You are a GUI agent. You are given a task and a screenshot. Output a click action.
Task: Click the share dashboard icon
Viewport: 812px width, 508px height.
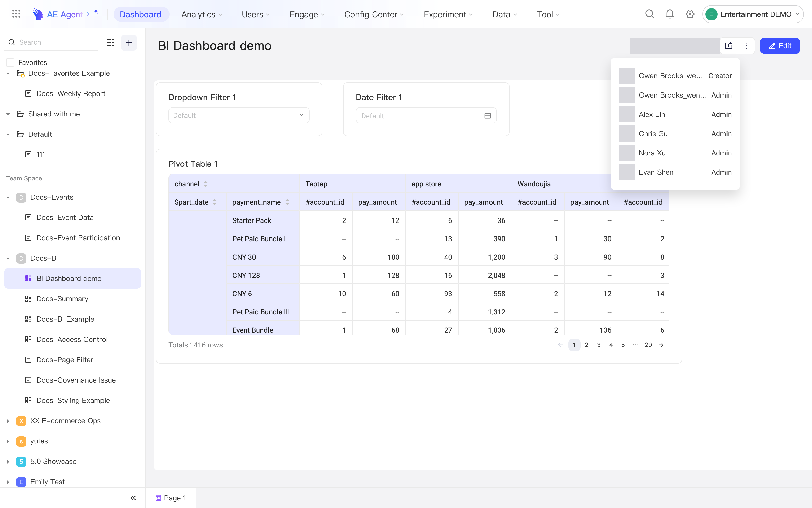tap(729, 46)
